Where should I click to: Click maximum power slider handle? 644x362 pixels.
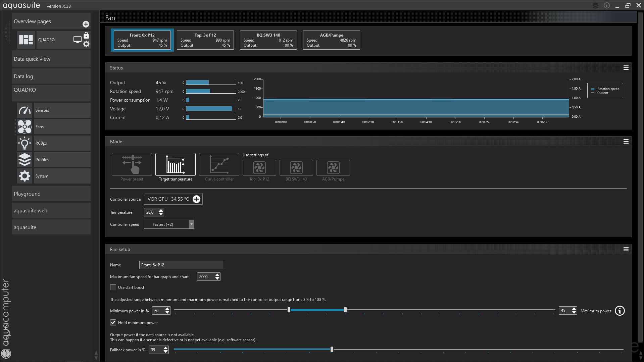click(x=345, y=310)
